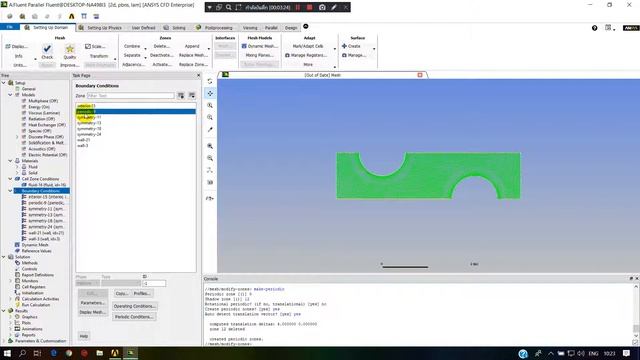The width and height of the screenshot is (640, 360).
Task: Click the Zone filter text field
Action: point(131,96)
